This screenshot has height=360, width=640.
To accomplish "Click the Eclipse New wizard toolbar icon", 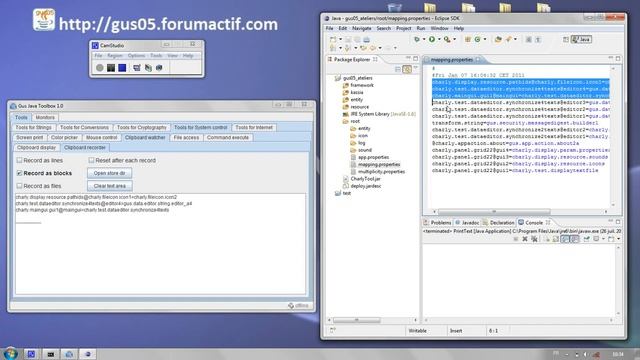I will tap(333, 39).
